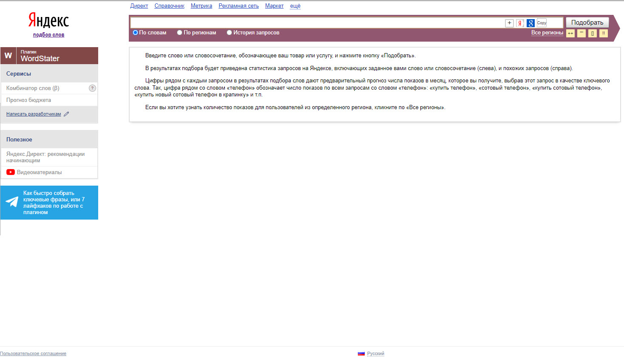Open Прогноз бюджета service
Viewport: 624px width, 364px height.
point(28,100)
